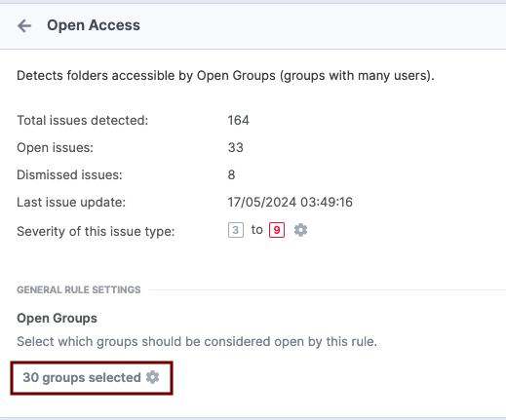Open severity settings gear icon

(300, 230)
